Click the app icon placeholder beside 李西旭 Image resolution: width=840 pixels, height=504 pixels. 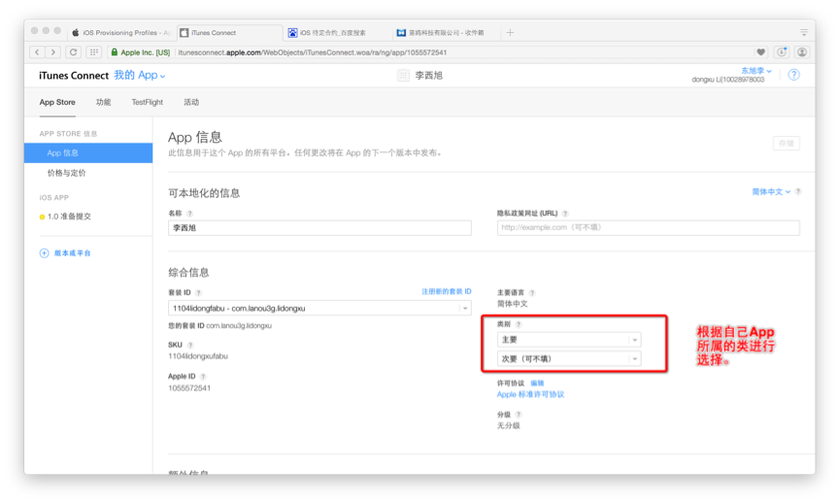point(403,76)
